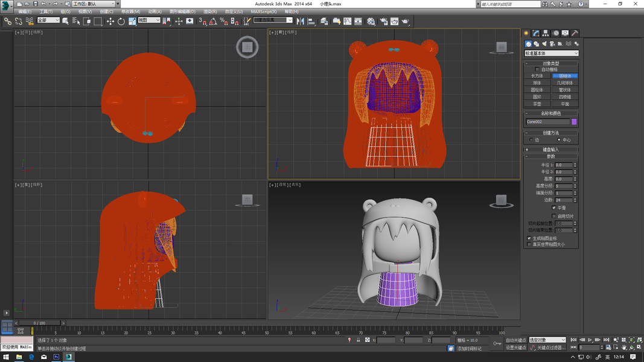
Task: Click the Unlink Selection tool
Action: coord(19,21)
